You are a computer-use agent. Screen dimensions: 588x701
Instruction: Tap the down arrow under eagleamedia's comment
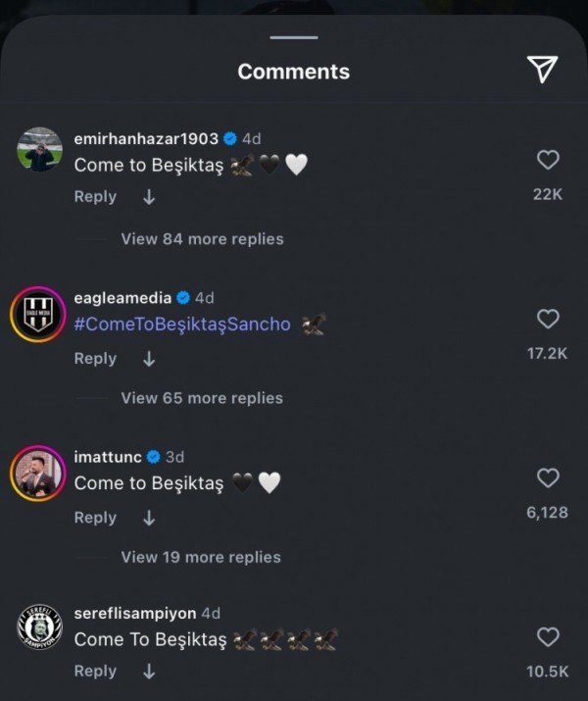[x=149, y=359]
